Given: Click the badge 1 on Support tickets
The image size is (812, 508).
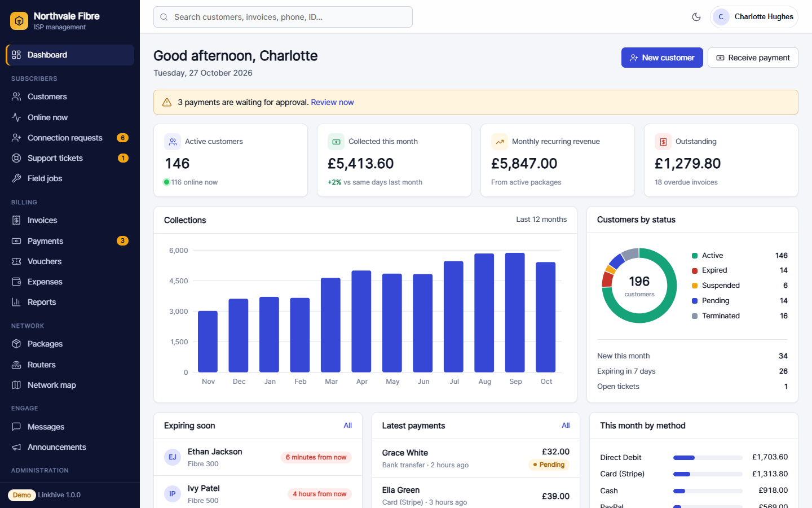Looking at the screenshot, I should 123,158.
